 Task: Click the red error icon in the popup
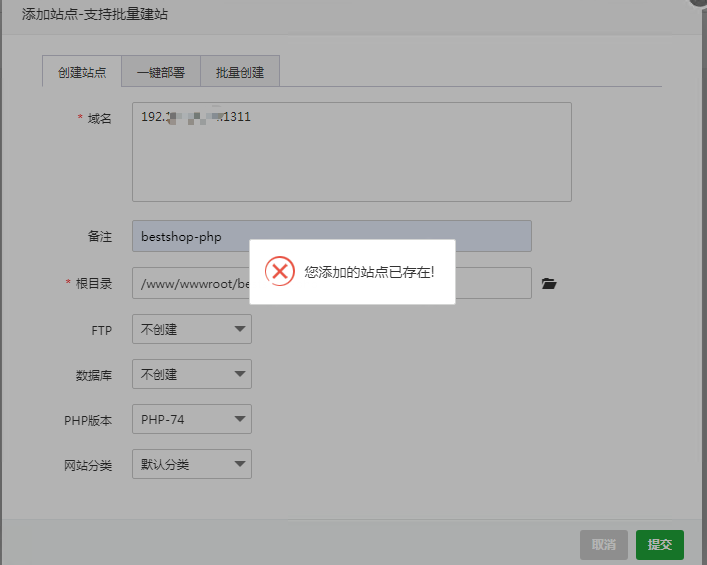[x=280, y=271]
